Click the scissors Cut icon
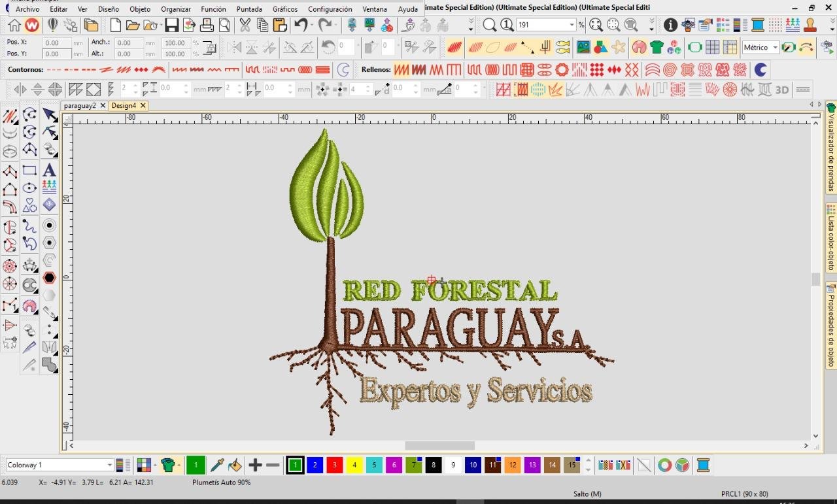 245,25
